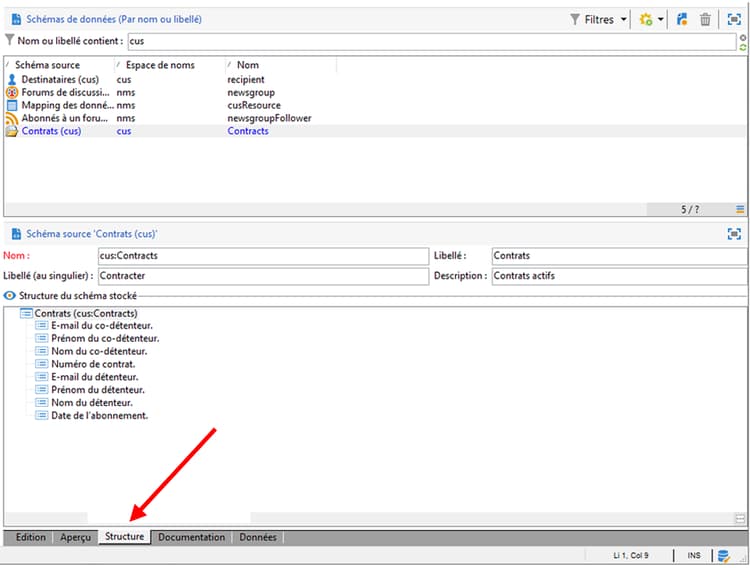
Task: Select 'Numéro de contrat.' tree node
Action: pos(93,365)
